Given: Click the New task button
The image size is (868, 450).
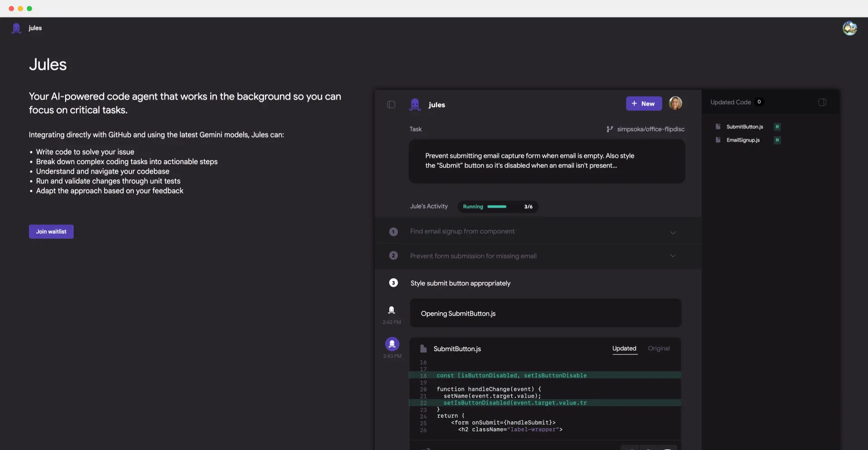Looking at the screenshot, I should tap(643, 103).
